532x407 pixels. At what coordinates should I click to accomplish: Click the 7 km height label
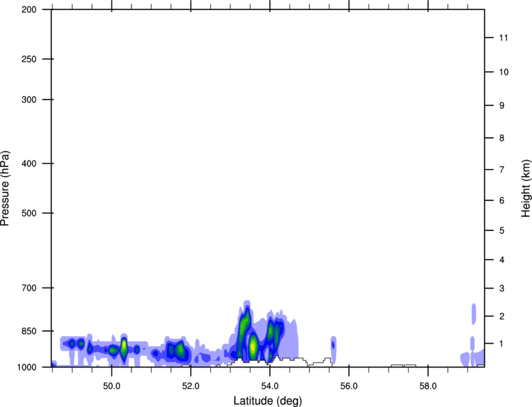click(502, 170)
